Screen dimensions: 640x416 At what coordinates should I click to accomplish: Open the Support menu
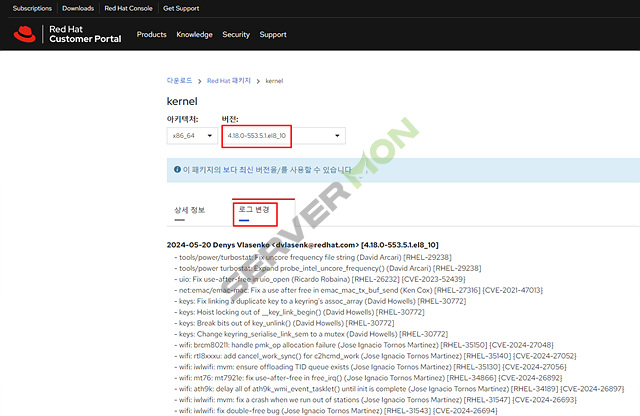coord(273,35)
